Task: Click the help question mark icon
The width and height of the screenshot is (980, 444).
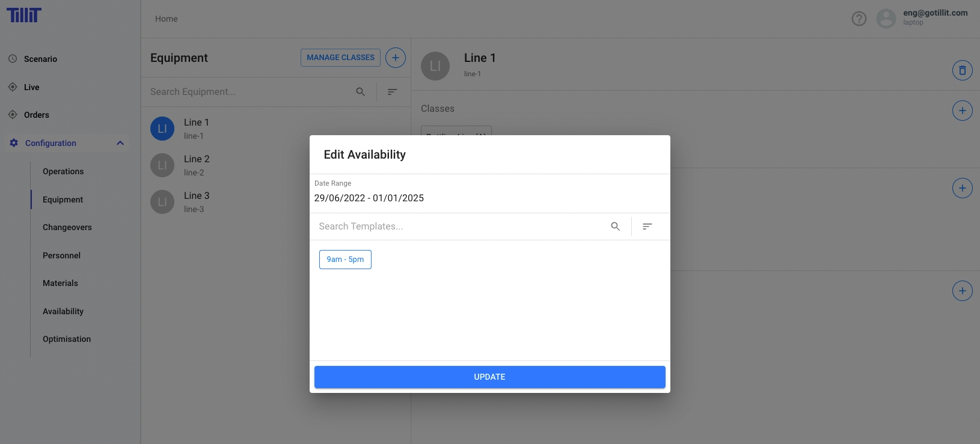Action: pos(859,19)
